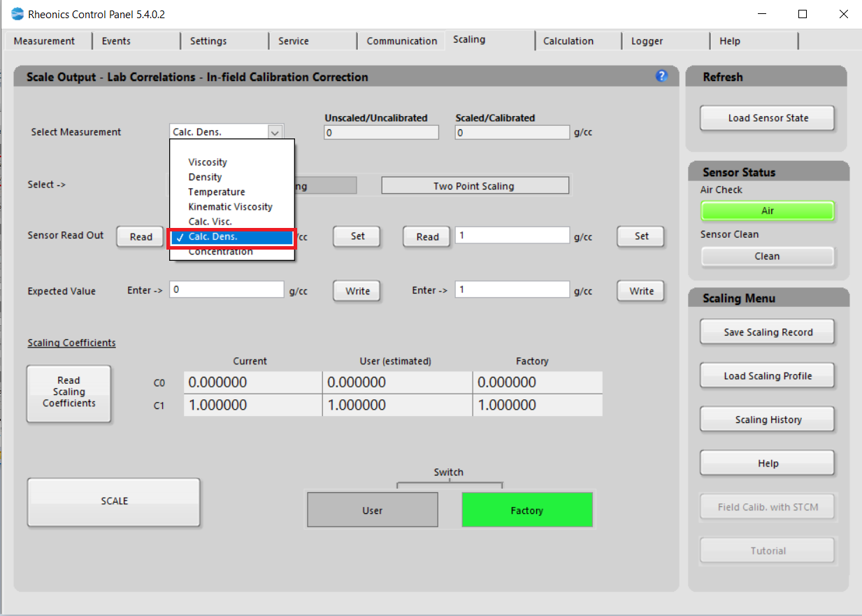The height and width of the screenshot is (616, 862).
Task: Click the Read button left of the field showing 1
Action: pos(427,237)
